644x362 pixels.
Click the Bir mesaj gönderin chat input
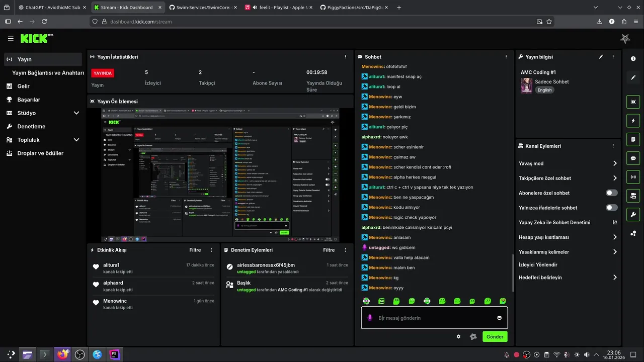[x=434, y=318]
